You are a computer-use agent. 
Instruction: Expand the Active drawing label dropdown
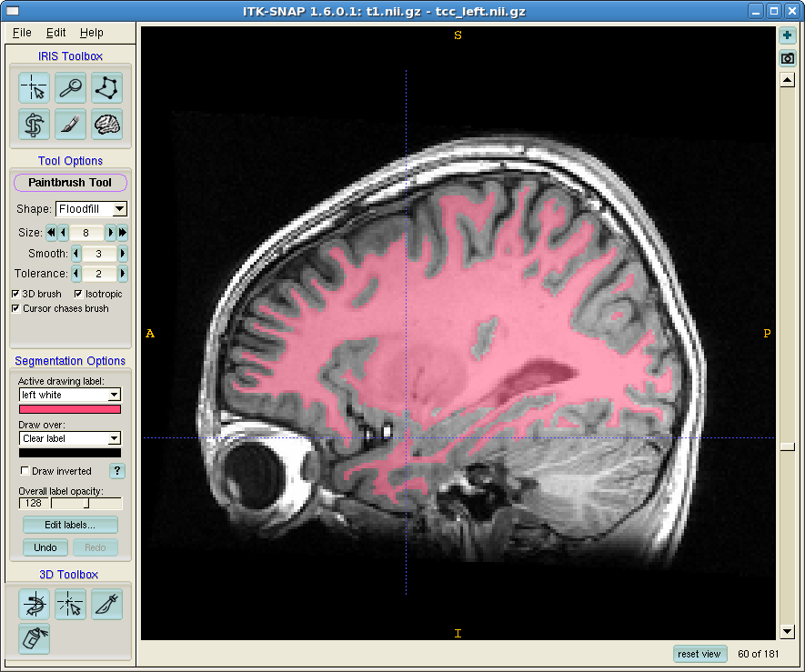click(x=70, y=395)
